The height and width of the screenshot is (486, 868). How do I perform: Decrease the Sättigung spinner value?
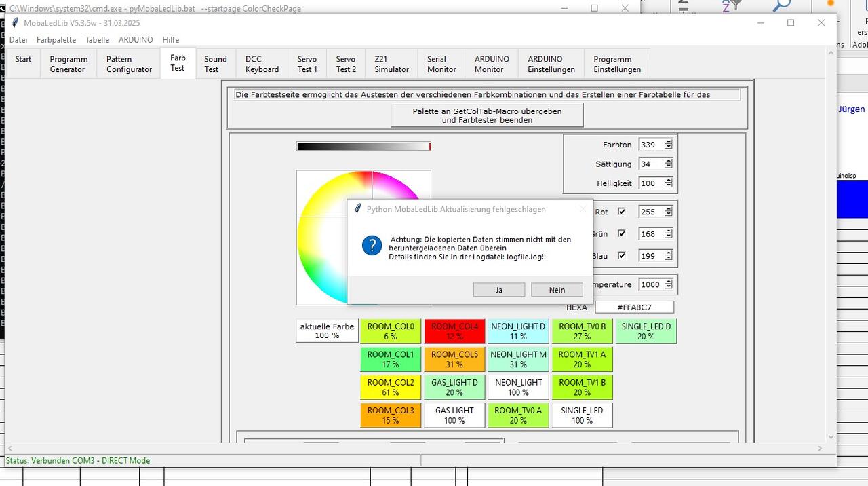(x=669, y=166)
